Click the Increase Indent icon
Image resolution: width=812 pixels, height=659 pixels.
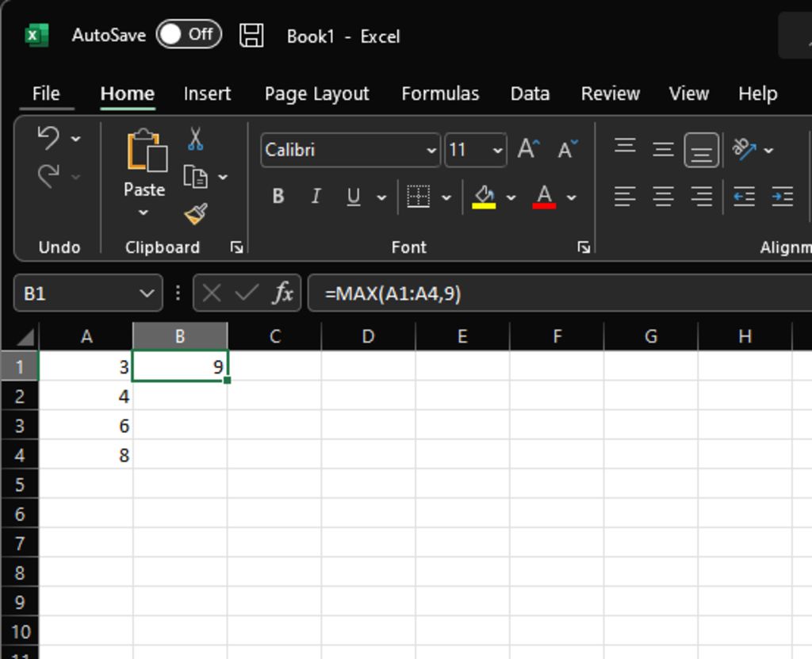click(x=783, y=197)
